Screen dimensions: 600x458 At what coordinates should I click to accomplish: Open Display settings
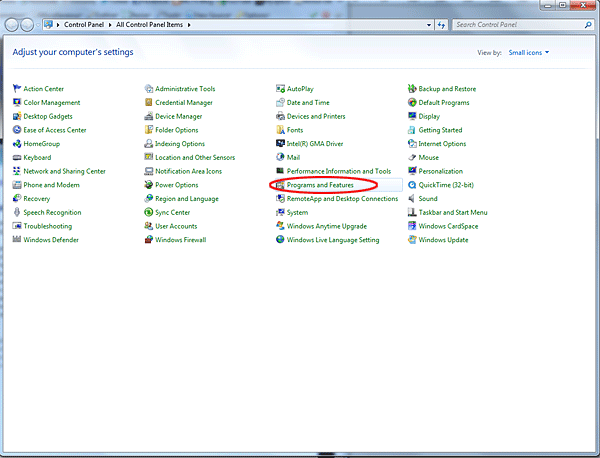pos(429,116)
